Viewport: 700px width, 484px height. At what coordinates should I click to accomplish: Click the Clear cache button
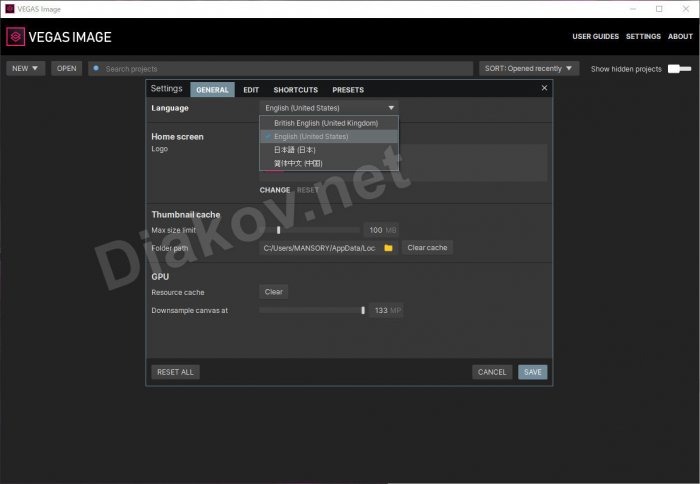[427, 247]
